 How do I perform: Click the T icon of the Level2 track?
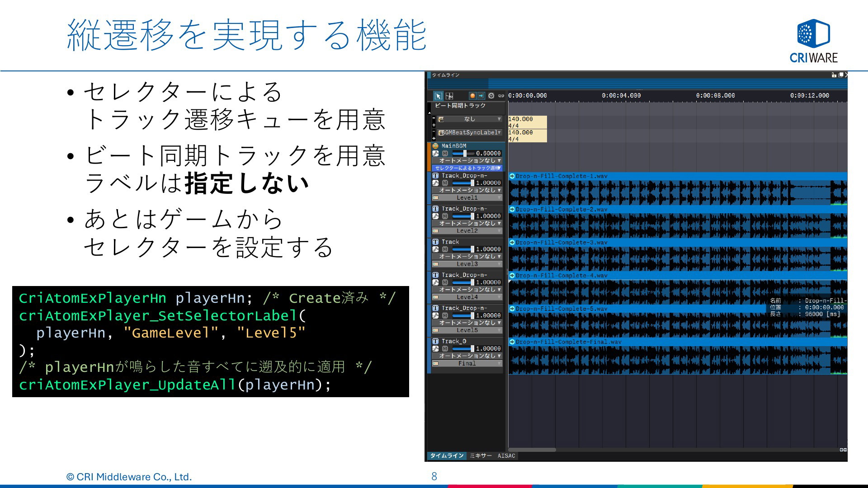click(435, 209)
